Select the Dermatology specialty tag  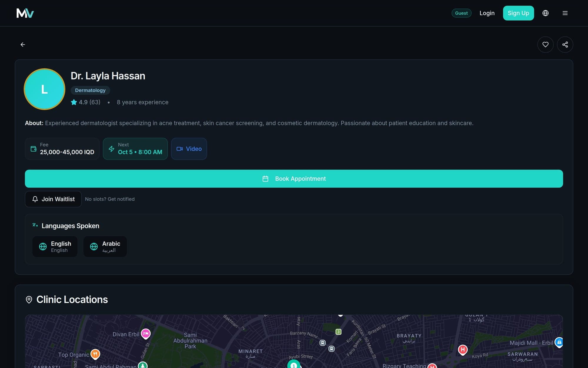coord(90,90)
